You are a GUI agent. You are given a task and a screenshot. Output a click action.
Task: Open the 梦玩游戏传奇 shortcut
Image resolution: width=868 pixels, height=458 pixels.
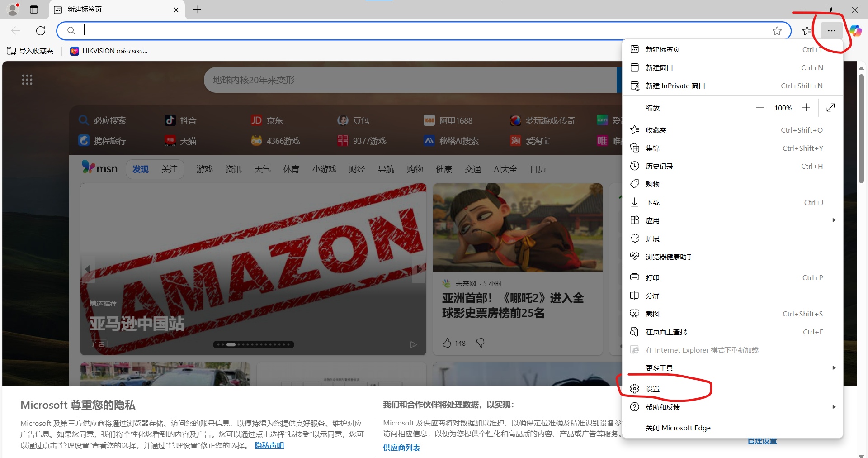tap(542, 120)
